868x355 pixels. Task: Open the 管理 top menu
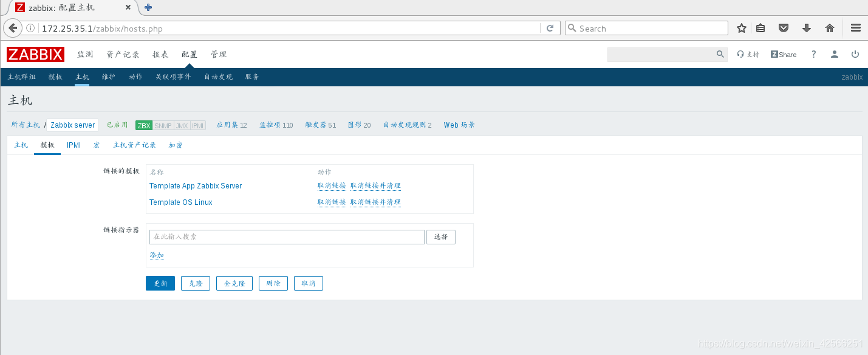click(219, 54)
